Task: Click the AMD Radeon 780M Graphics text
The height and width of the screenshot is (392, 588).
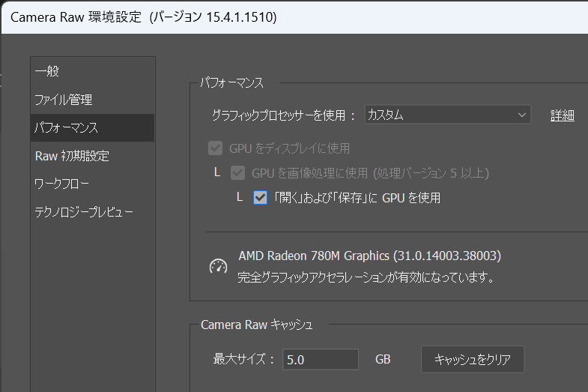Action: pyautogui.click(x=370, y=256)
